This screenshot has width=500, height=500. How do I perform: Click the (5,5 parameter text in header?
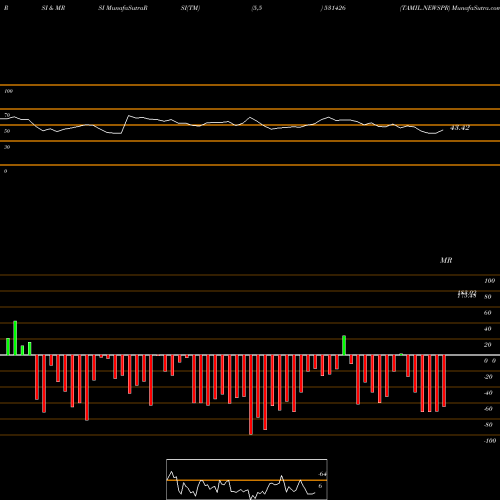click(257, 8)
